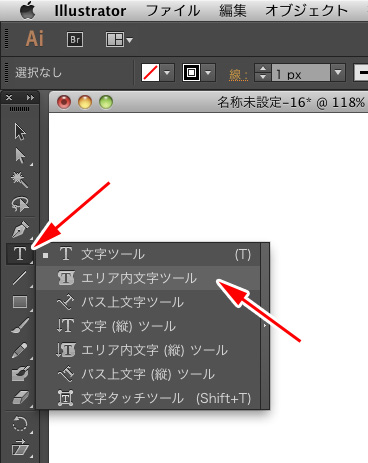Tear off the flyout using right-edge bar
Viewport: 368px width, 463px height.
(x=265, y=326)
